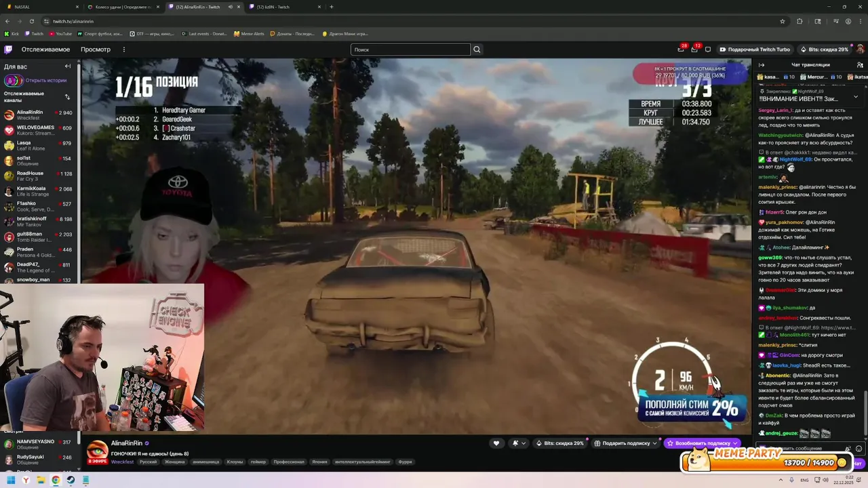The image size is (868, 488).
Task: Open RoadHouse channel in the sidebar
Action: tap(39, 176)
